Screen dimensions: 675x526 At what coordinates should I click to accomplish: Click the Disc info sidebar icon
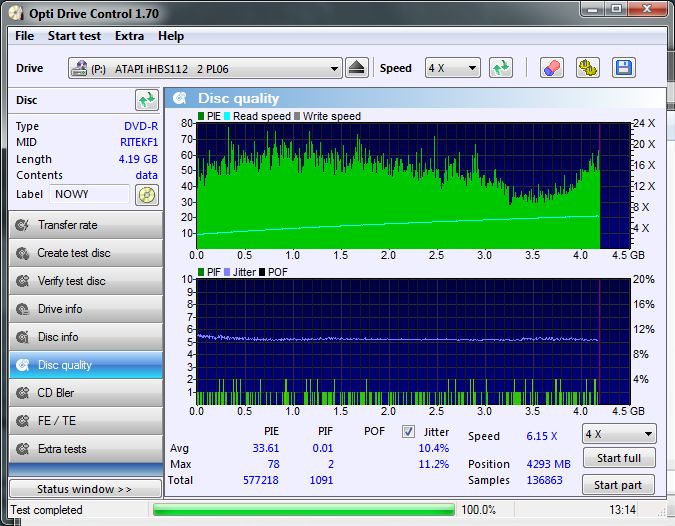[22, 337]
